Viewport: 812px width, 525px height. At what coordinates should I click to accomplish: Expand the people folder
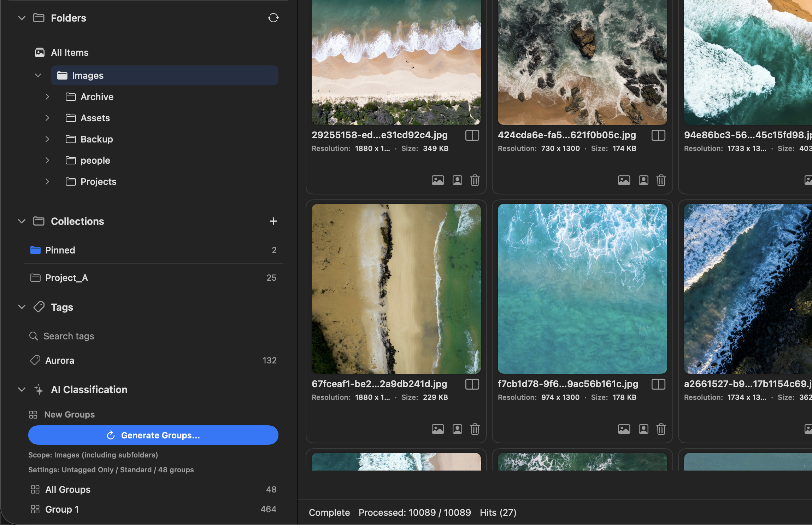coord(47,160)
